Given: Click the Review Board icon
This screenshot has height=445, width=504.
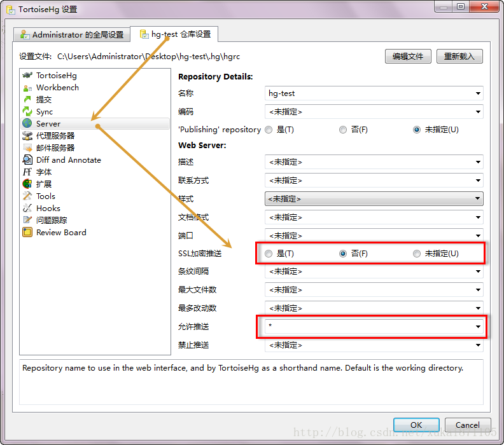Looking at the screenshot, I should coord(27,232).
